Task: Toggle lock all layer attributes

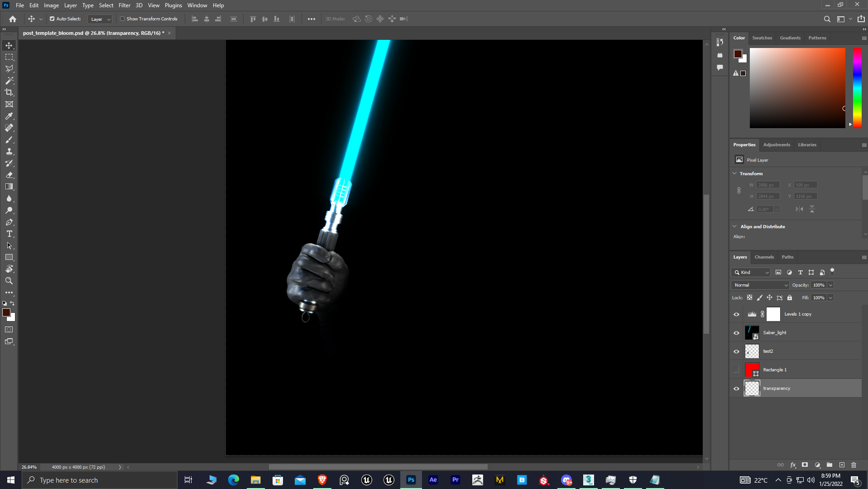Action: pos(790,298)
